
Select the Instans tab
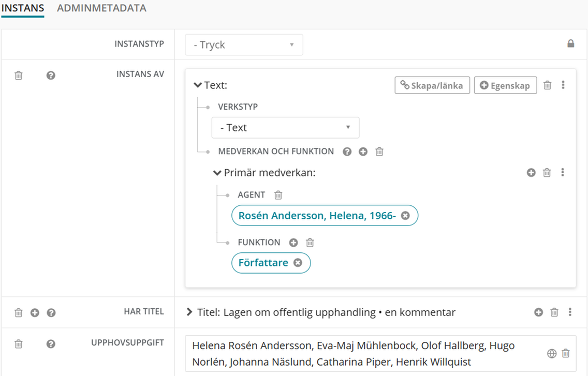22,8
